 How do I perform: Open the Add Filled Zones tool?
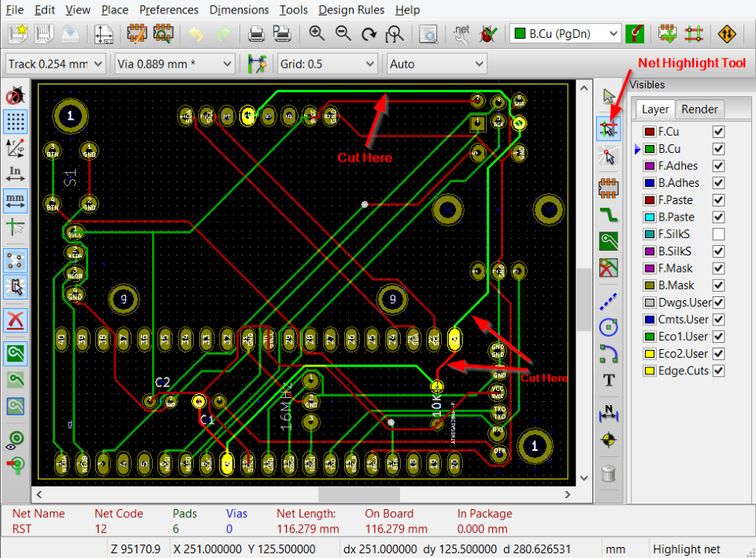608,240
